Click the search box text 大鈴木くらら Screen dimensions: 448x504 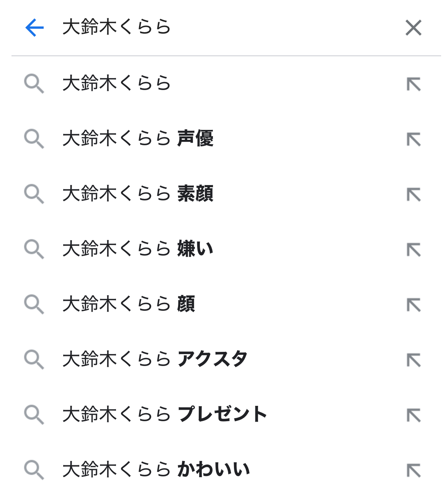116,28
